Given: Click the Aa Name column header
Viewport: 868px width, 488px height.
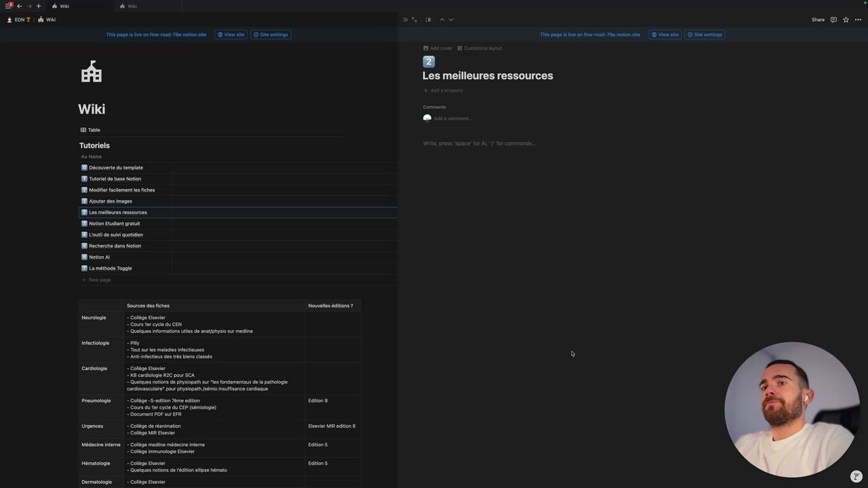Looking at the screenshot, I should point(91,157).
